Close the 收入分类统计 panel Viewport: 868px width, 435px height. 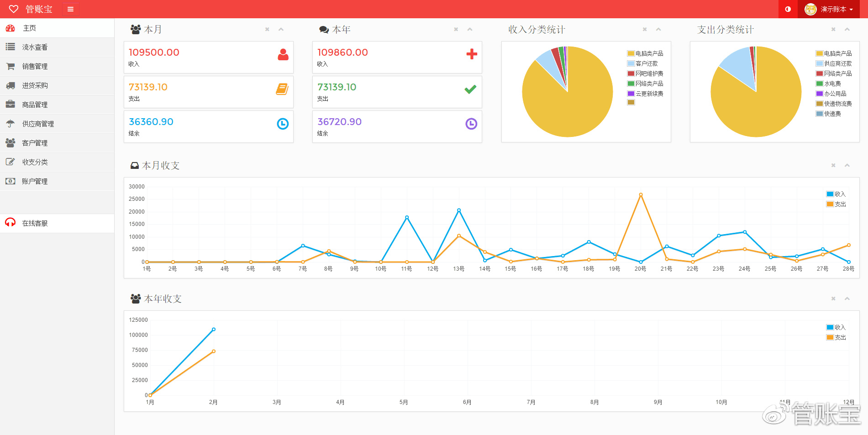click(x=645, y=29)
